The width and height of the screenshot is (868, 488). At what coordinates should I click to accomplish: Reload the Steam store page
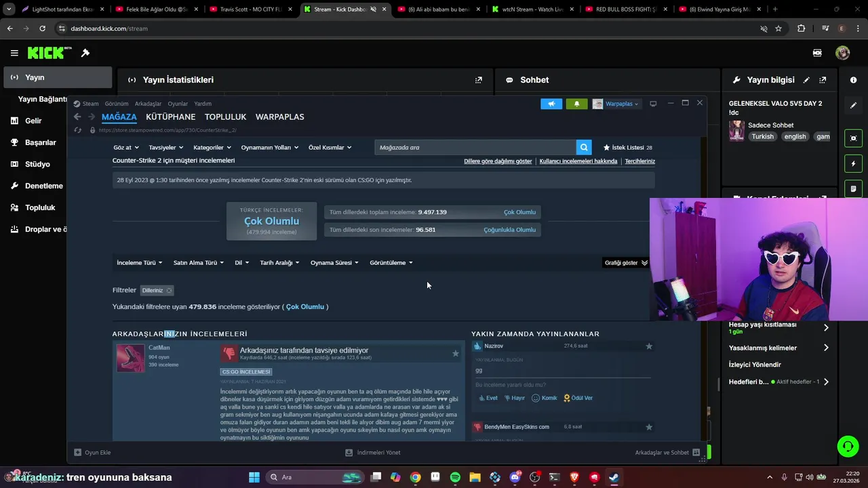[77, 130]
